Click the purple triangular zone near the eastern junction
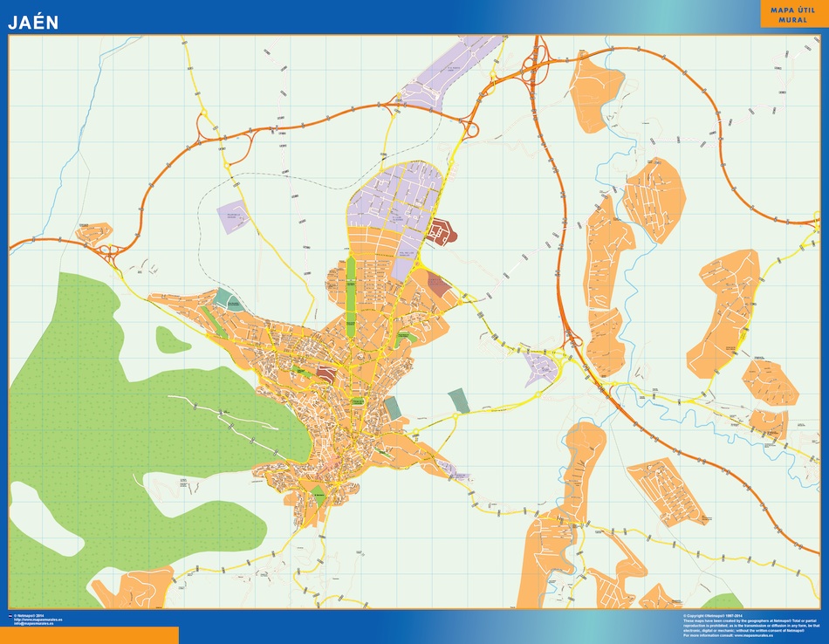The image size is (829, 644). coord(541,367)
